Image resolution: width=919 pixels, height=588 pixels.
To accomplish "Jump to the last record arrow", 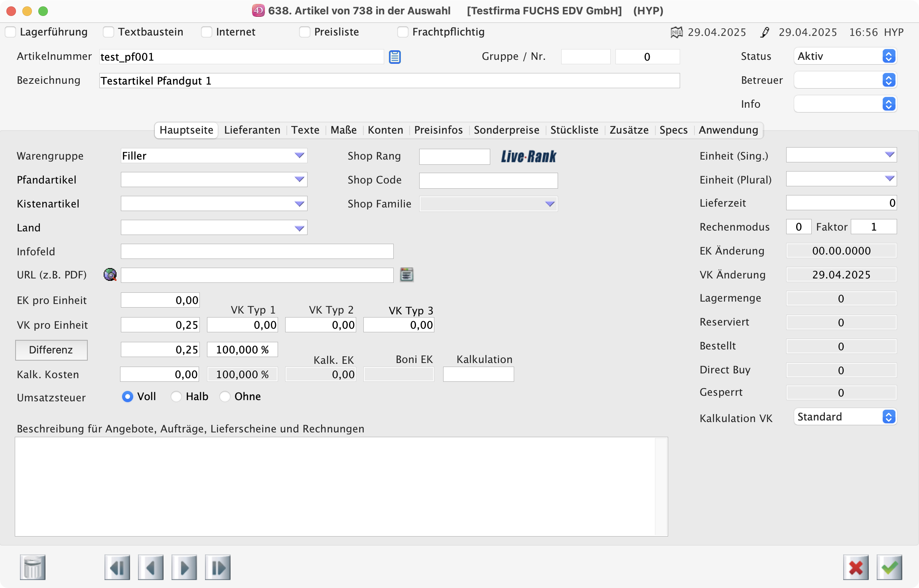I will (x=218, y=567).
